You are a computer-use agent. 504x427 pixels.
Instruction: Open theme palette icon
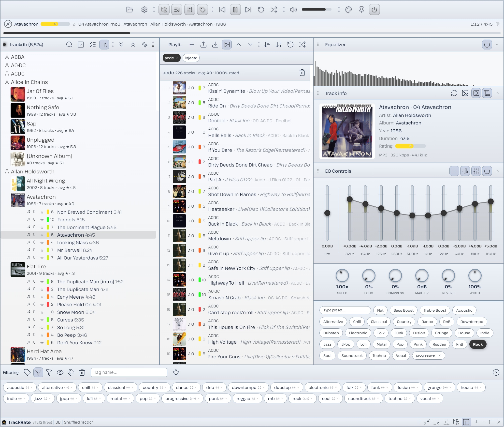tap(348, 10)
